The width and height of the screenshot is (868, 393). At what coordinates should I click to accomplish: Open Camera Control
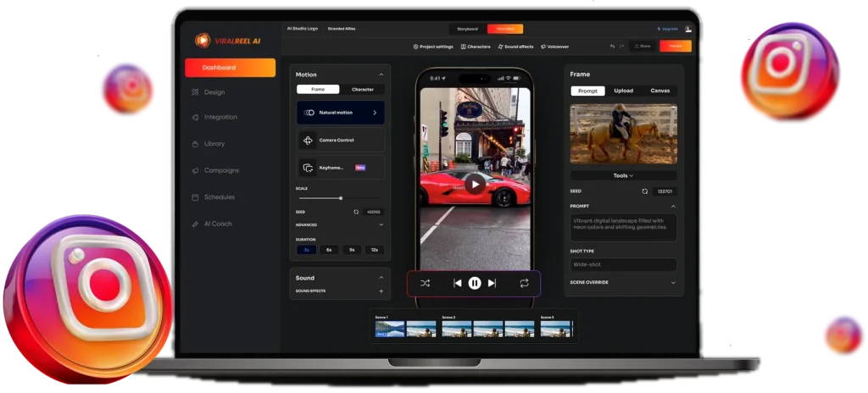pyautogui.click(x=341, y=141)
